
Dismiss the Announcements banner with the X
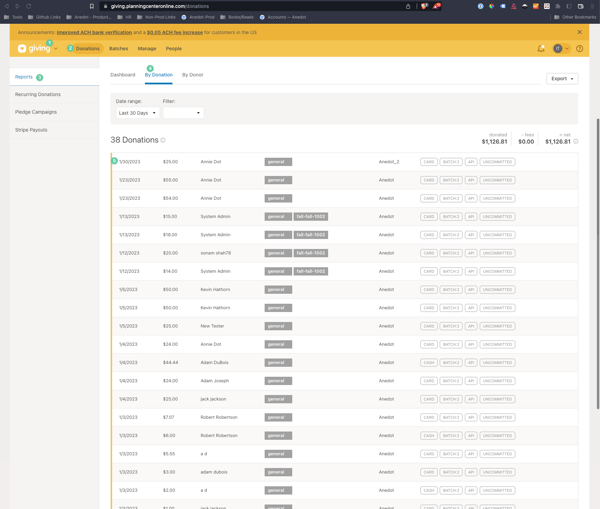coord(579,32)
